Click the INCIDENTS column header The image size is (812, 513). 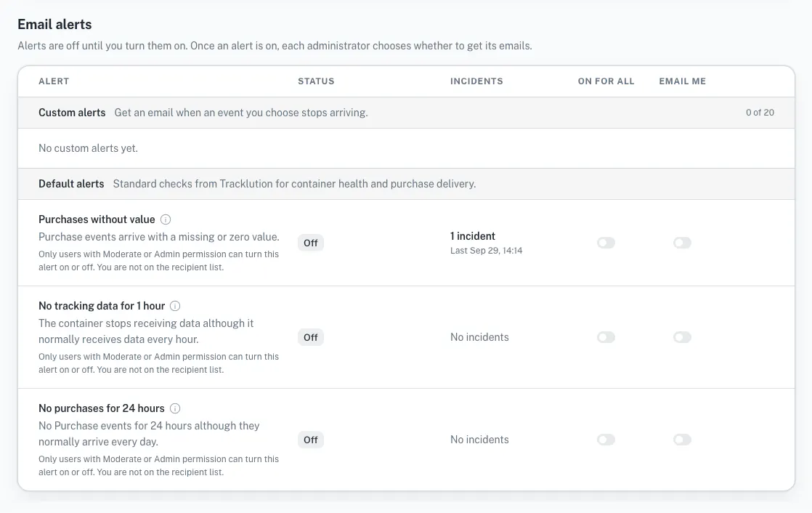pyautogui.click(x=476, y=81)
